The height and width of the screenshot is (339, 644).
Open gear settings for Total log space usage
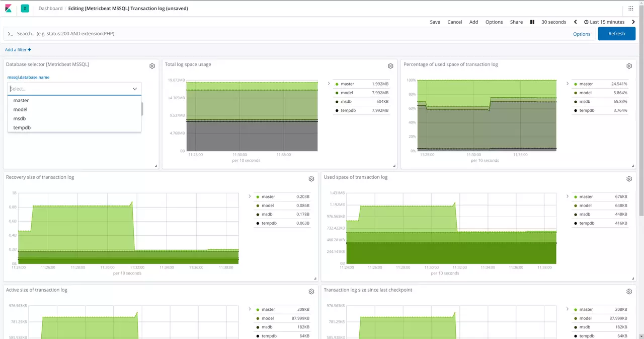390,66
